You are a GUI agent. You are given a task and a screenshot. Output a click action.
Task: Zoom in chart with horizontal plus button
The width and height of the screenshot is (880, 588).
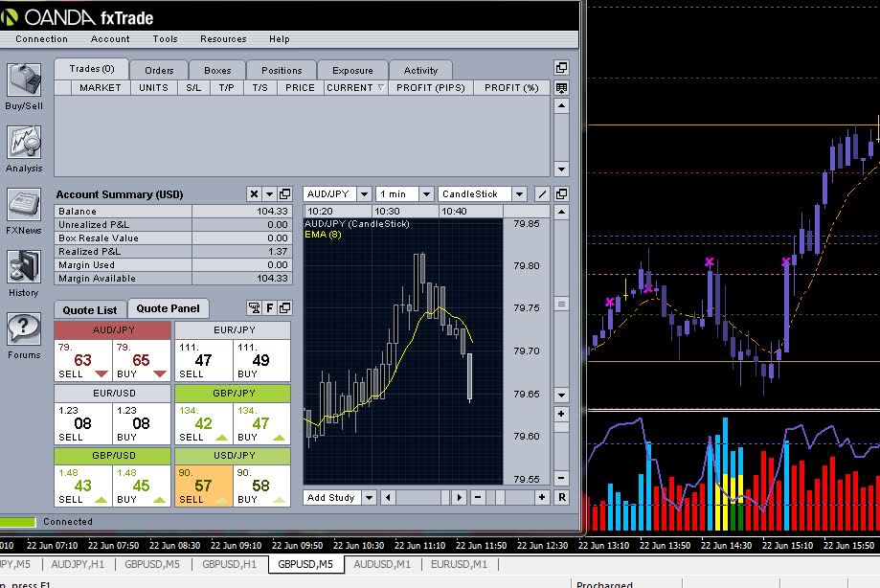(x=542, y=498)
